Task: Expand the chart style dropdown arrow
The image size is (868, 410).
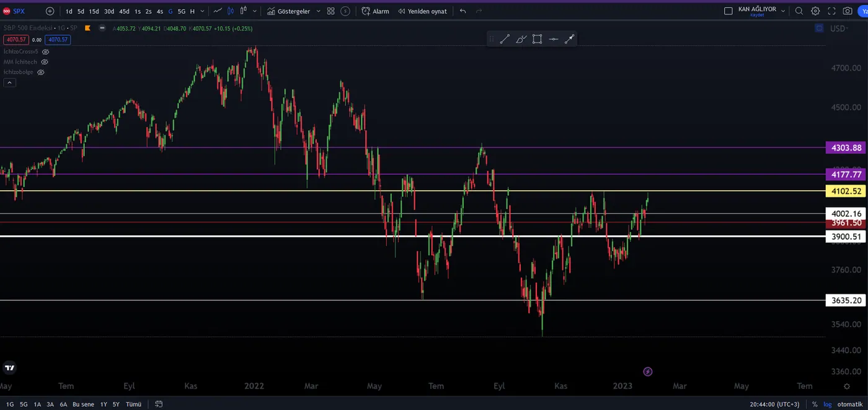Action: pos(255,11)
